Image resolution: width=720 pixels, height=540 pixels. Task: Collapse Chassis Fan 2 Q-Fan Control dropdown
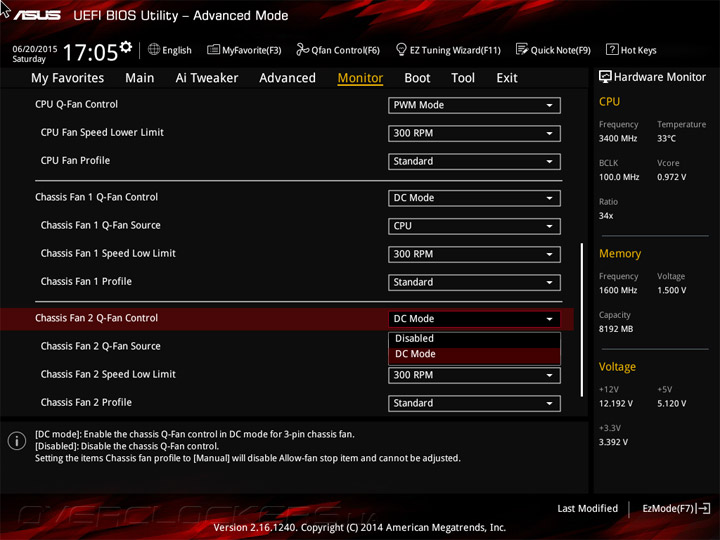coord(474,319)
